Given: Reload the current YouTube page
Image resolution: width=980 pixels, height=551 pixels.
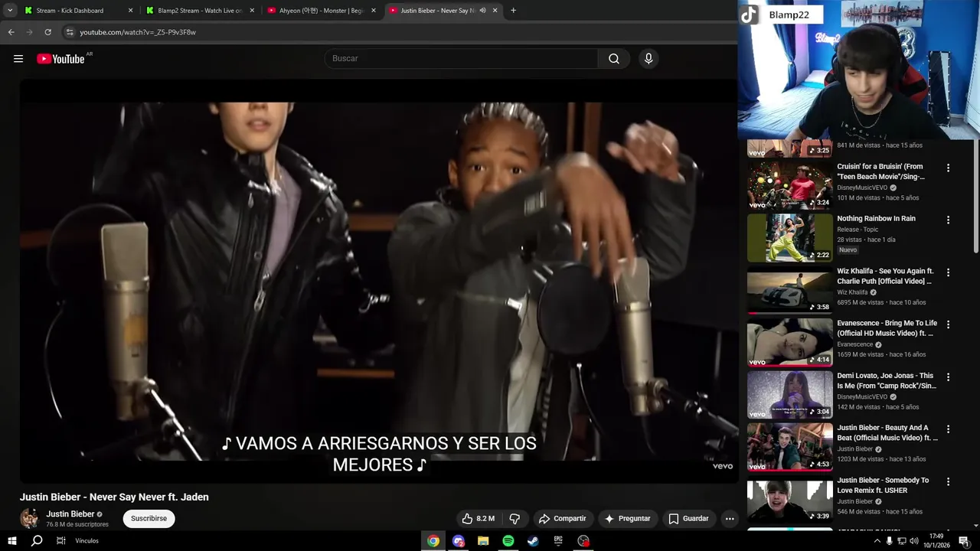Looking at the screenshot, I should [47, 32].
